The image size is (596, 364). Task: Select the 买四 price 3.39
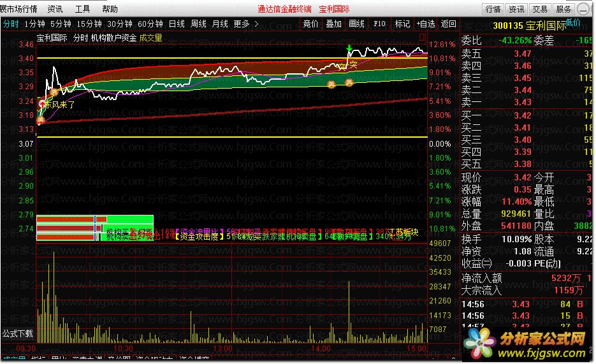point(523,152)
